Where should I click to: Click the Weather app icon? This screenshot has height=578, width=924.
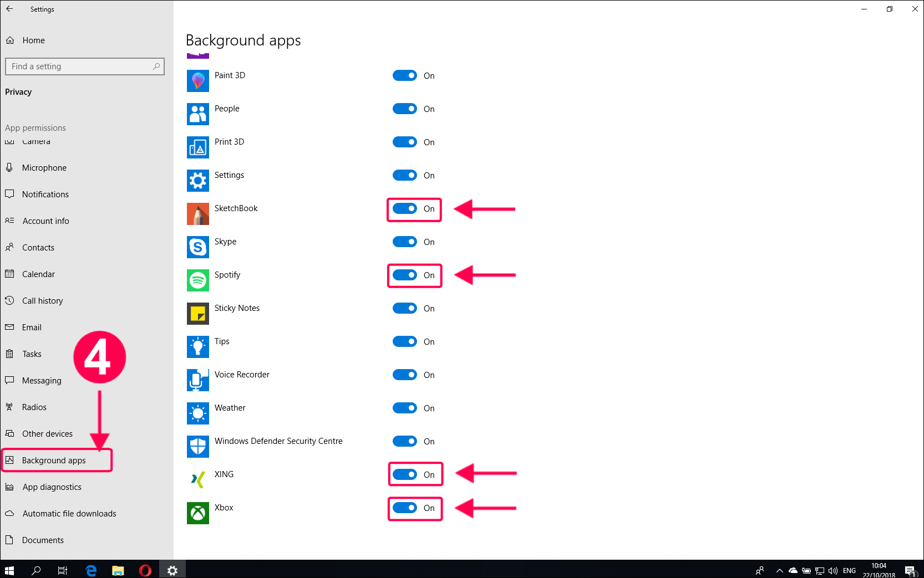click(198, 413)
